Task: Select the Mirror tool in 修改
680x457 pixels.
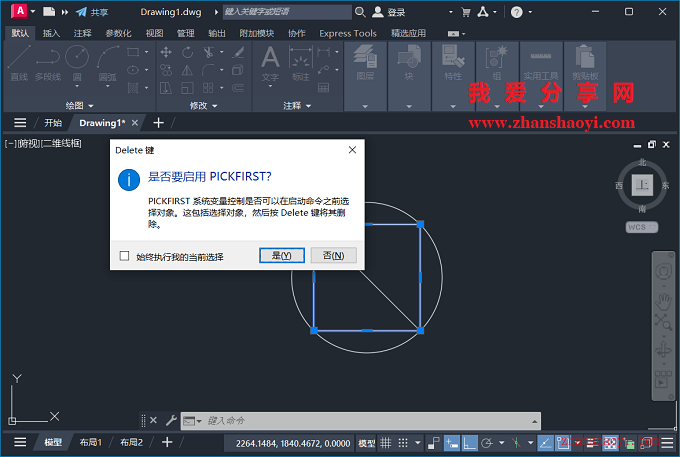Action: pos(187,70)
